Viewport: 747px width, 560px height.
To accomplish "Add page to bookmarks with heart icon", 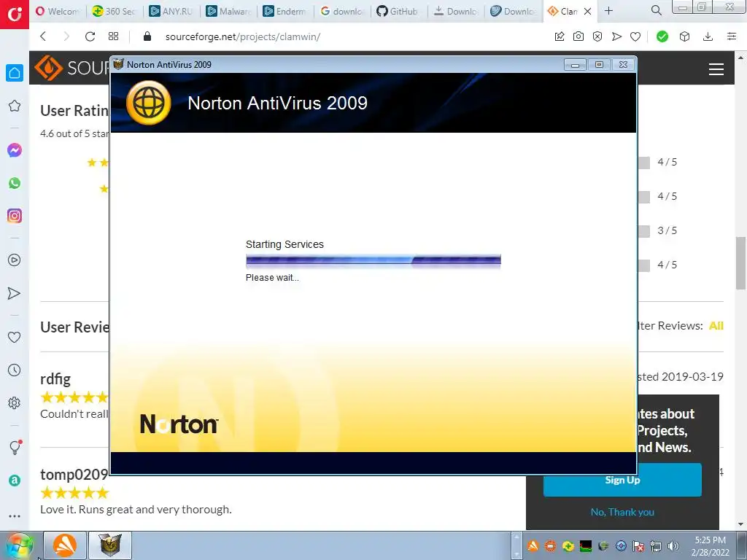I will coord(635,36).
